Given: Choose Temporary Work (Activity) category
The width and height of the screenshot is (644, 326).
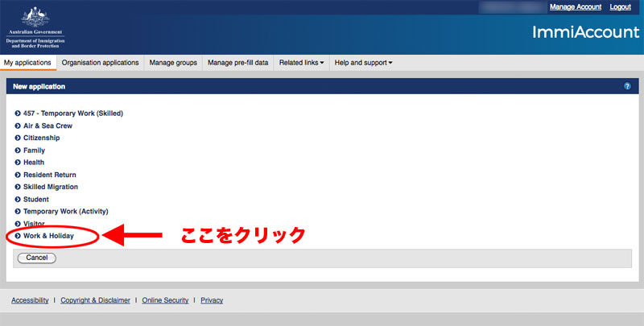Looking at the screenshot, I should (66, 212).
